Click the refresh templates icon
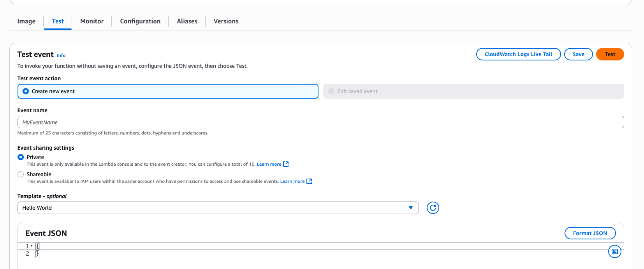Image resolution: width=644 pixels, height=269 pixels. pos(433,208)
